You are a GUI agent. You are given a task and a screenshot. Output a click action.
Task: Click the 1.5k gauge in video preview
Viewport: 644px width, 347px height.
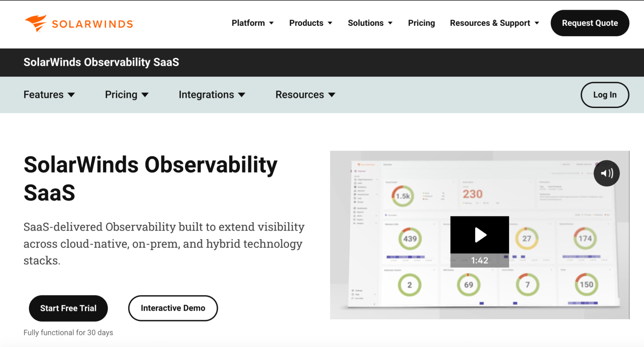tap(403, 196)
